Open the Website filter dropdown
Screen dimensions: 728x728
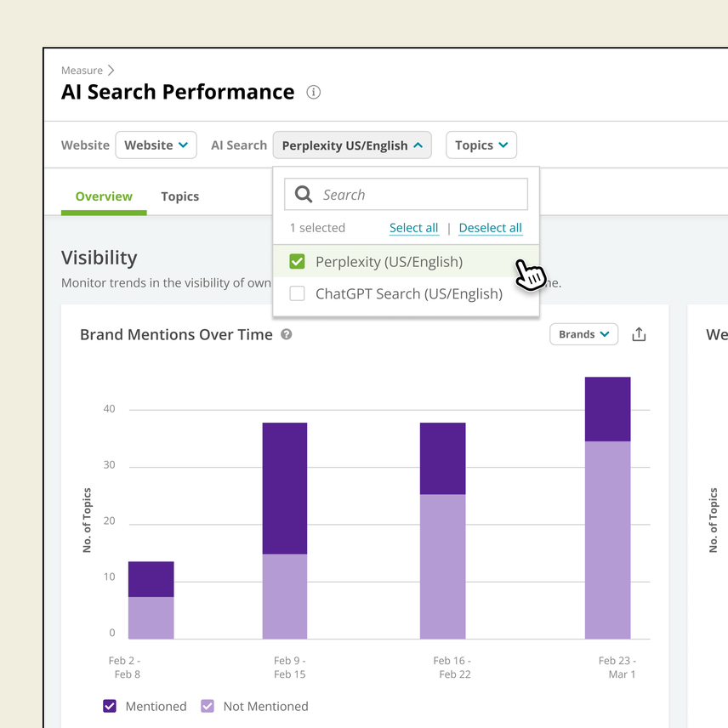(x=156, y=145)
